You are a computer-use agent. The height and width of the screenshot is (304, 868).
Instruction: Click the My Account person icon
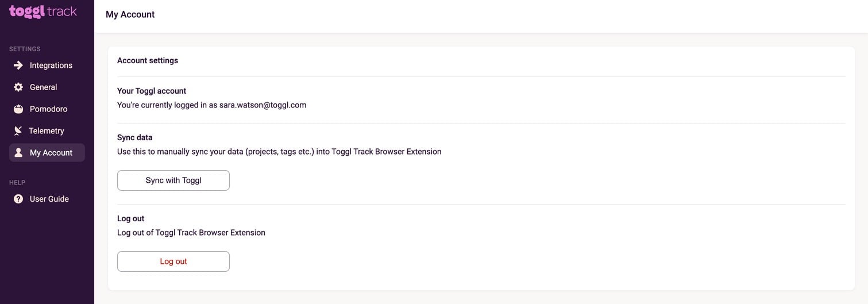(x=18, y=153)
